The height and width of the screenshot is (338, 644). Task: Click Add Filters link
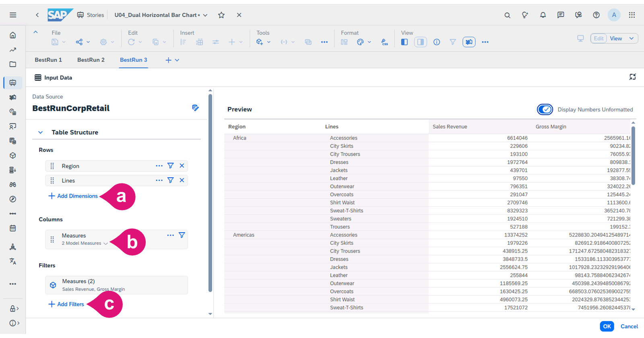pos(66,304)
